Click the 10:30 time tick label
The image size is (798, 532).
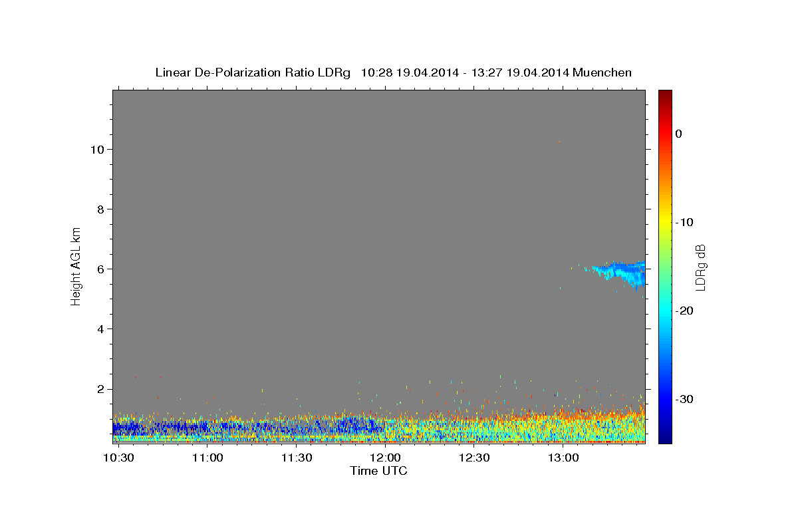coord(118,458)
